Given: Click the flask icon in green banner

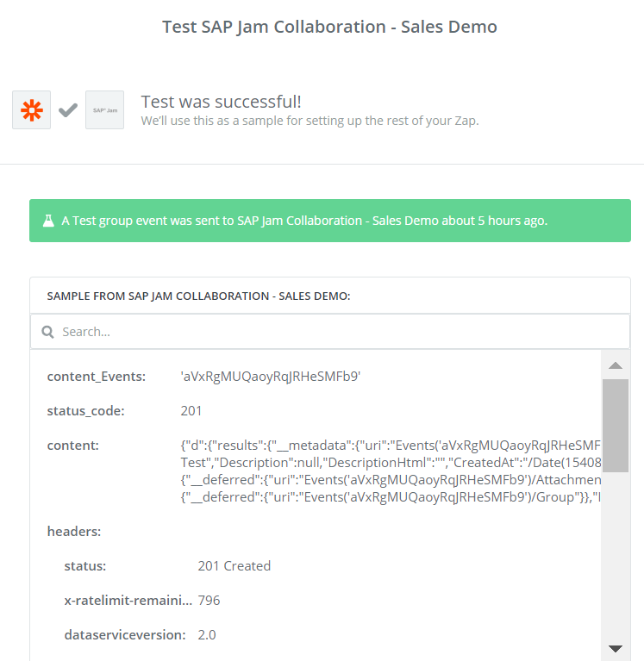Looking at the screenshot, I should click(48, 221).
